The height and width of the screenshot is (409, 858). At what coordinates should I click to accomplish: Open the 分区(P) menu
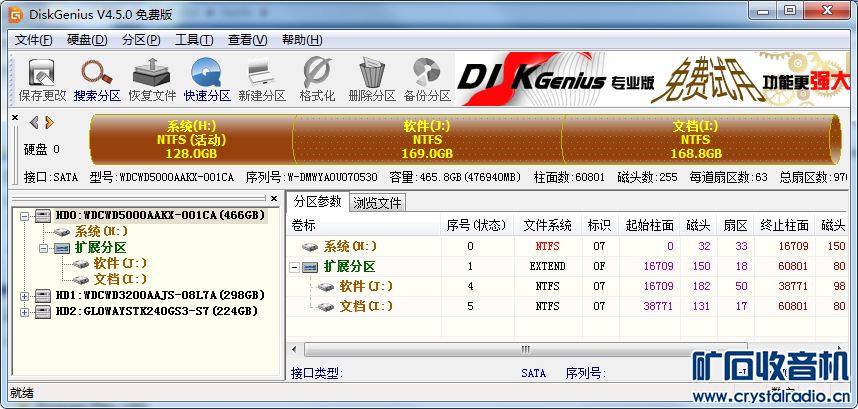(141, 40)
